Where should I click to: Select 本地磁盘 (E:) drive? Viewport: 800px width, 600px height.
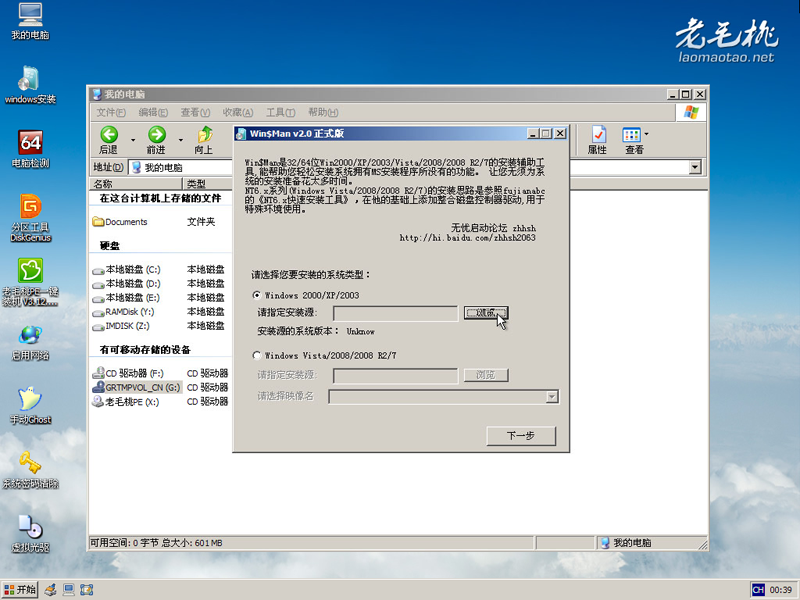pos(127,298)
